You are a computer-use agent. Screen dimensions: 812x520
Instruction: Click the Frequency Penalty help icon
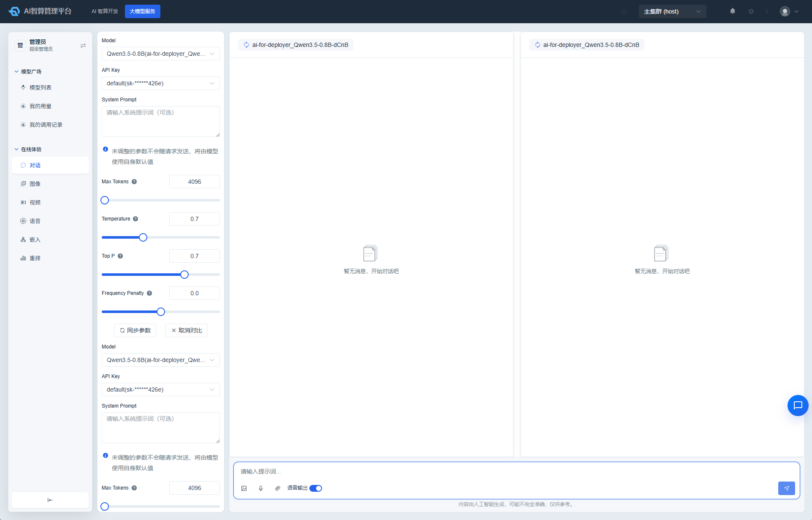tap(149, 293)
